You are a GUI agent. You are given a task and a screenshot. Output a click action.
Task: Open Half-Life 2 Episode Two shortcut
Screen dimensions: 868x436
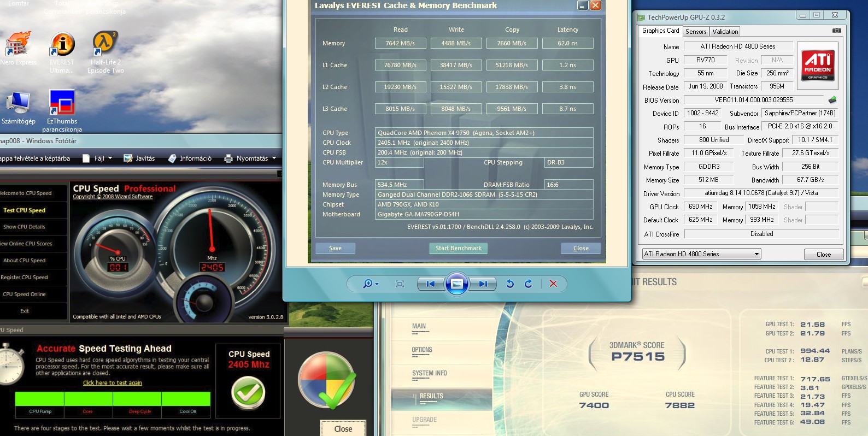tap(105, 52)
